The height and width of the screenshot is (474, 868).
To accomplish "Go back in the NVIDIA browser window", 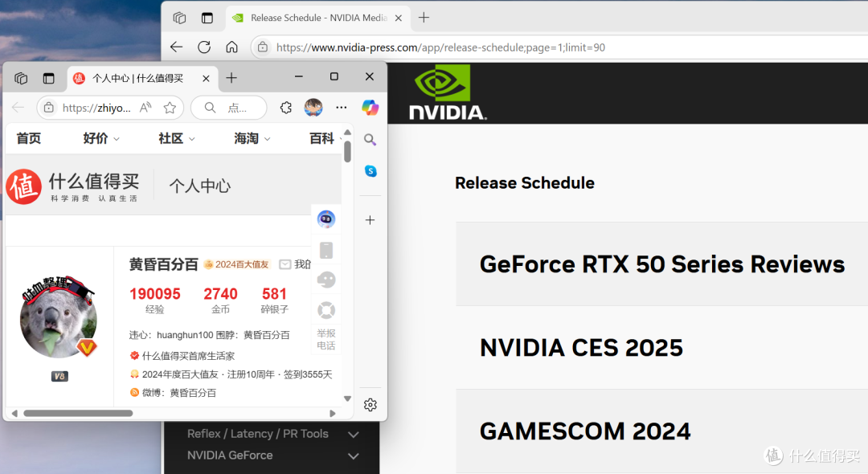I will pos(177,47).
